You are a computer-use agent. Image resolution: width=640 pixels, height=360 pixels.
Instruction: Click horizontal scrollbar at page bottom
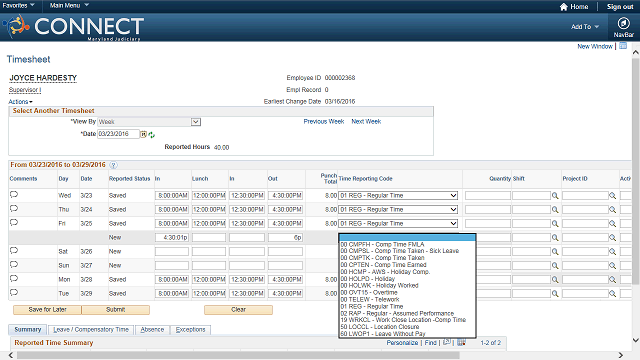click(238, 355)
